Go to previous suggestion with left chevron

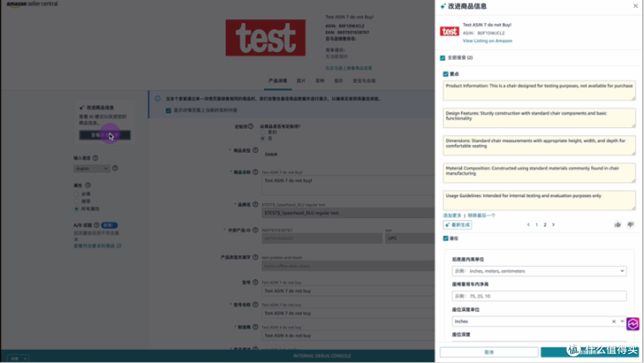point(528,225)
